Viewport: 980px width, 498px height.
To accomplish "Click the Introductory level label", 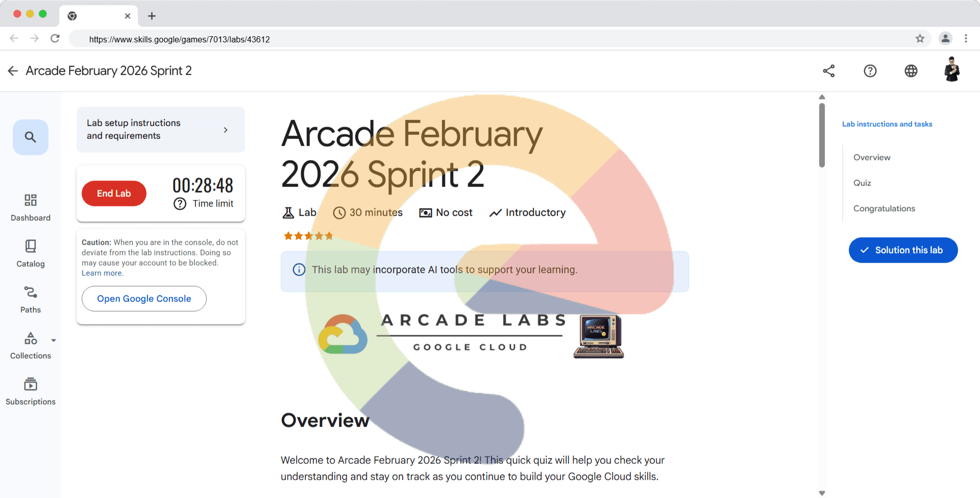I will tap(527, 212).
